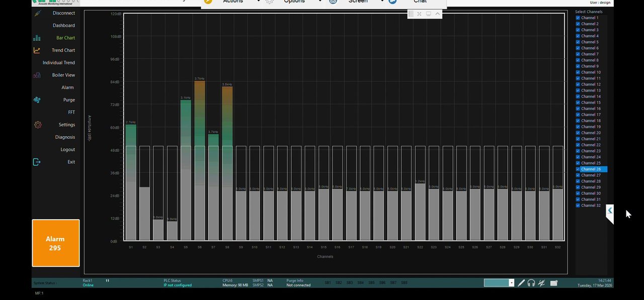This screenshot has height=300, width=644.
Task: Open the Diagnosis page
Action: click(65, 137)
